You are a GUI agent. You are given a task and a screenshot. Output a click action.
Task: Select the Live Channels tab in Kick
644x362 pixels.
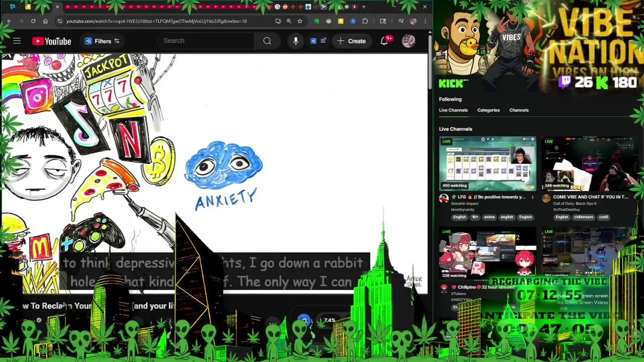pyautogui.click(x=453, y=110)
